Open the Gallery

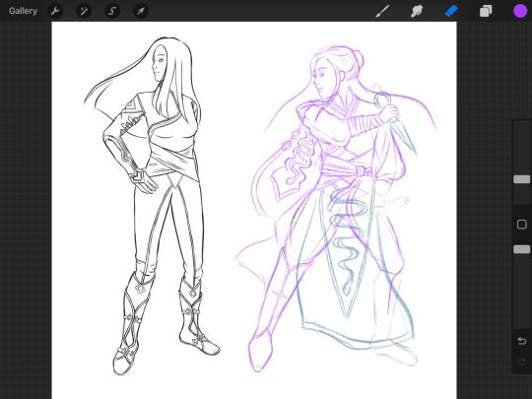23,11
